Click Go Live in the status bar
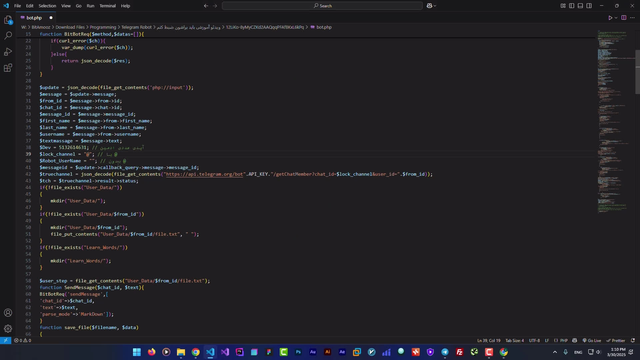This screenshot has width=640, height=360. [x=592, y=340]
